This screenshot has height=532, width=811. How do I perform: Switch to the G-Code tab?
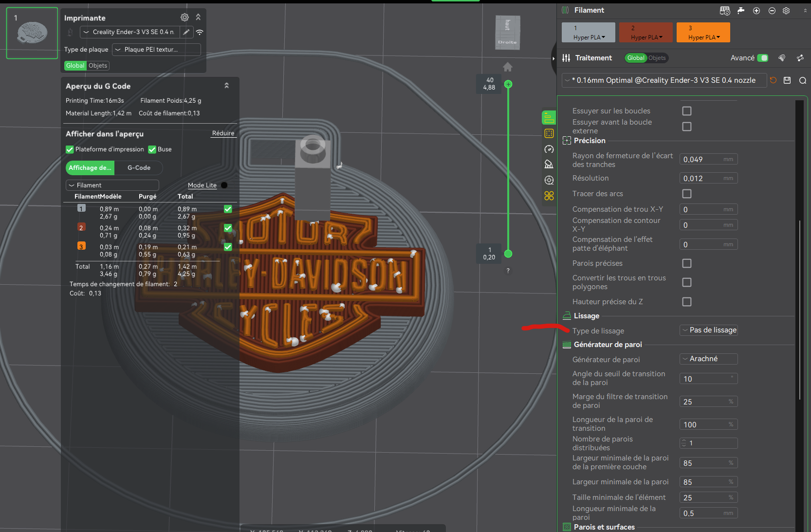[x=139, y=168]
